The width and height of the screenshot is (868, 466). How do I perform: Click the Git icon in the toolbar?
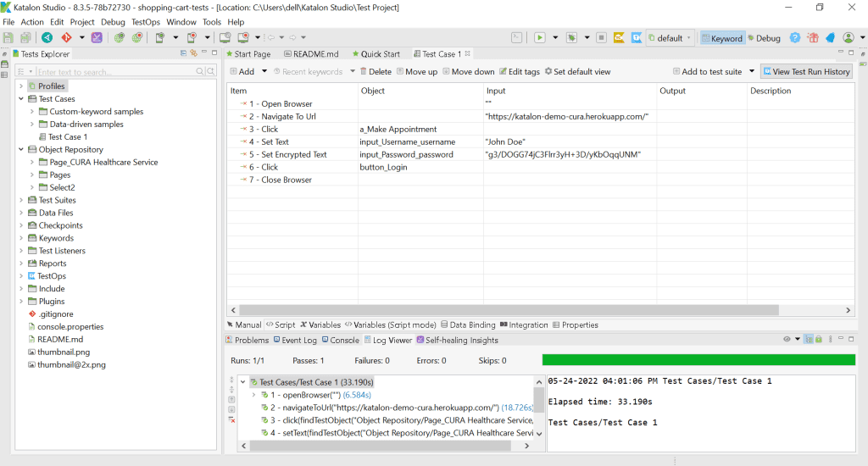pyautogui.click(x=66, y=38)
